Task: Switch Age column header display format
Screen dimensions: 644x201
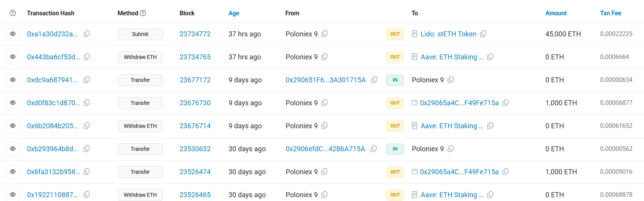Action: pyautogui.click(x=234, y=13)
